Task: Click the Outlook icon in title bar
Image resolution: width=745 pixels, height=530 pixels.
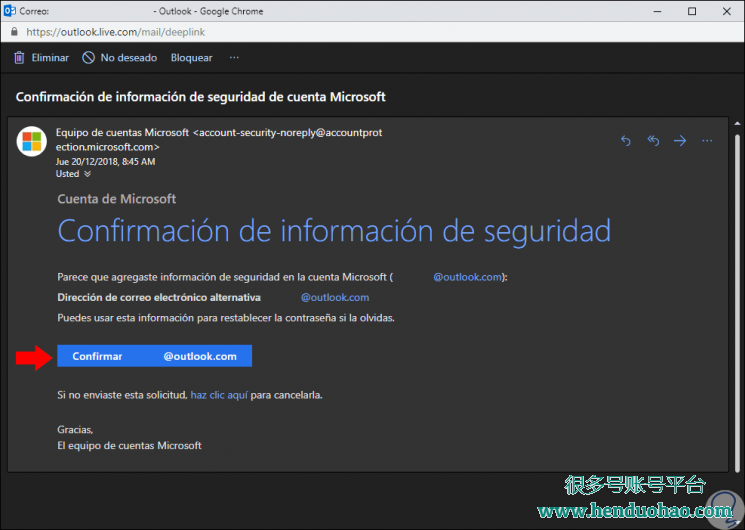Action: click(9, 11)
